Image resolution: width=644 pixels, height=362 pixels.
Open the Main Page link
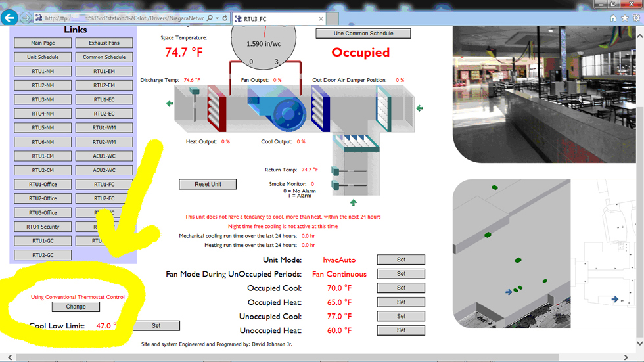point(43,43)
